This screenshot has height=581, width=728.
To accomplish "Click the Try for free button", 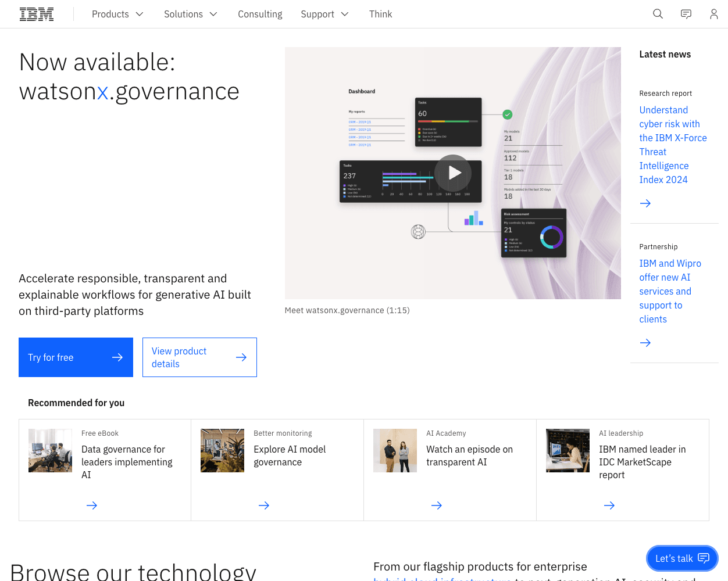I will 76,357.
